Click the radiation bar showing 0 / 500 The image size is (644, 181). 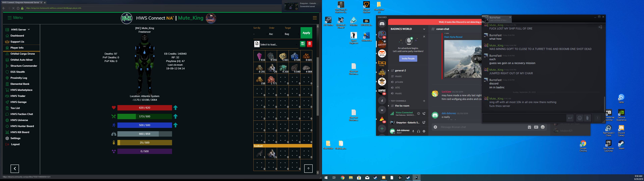[145, 151]
